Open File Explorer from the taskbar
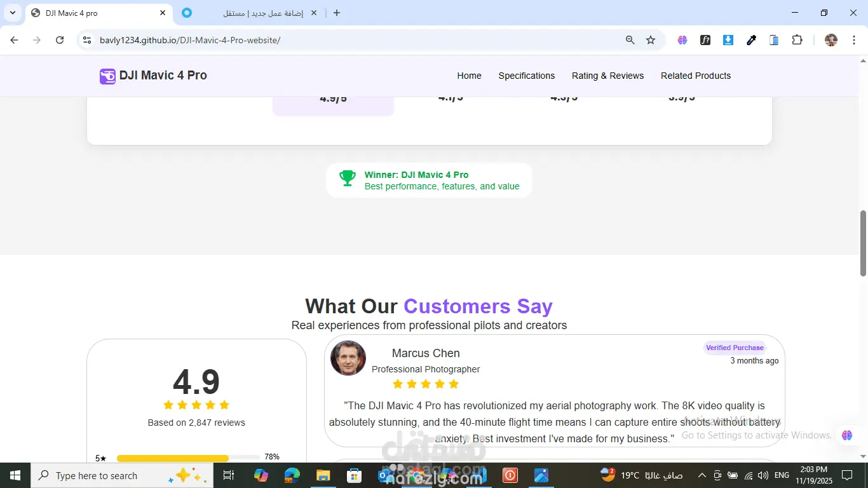Viewport: 868px width, 488px height. (x=323, y=475)
